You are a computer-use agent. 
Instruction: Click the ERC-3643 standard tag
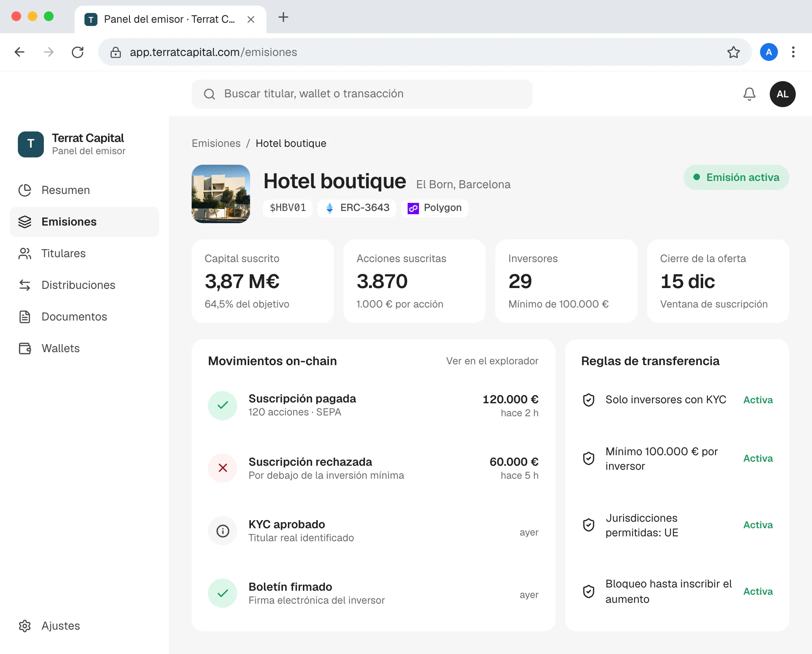[356, 208]
